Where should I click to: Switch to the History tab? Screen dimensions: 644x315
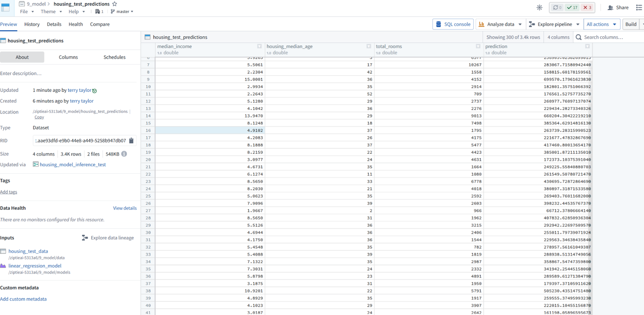(32, 24)
